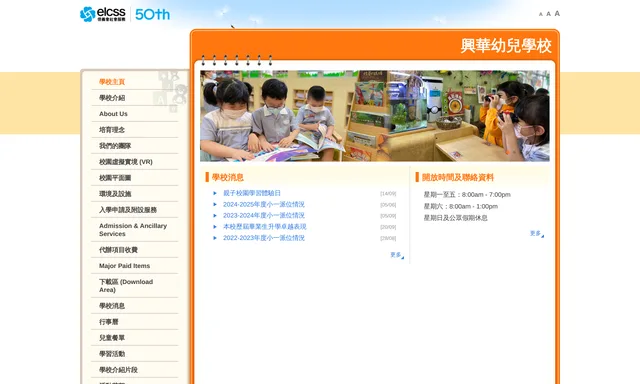Open 培育理念 menu item
This screenshot has height=384, width=640.
[x=112, y=130]
